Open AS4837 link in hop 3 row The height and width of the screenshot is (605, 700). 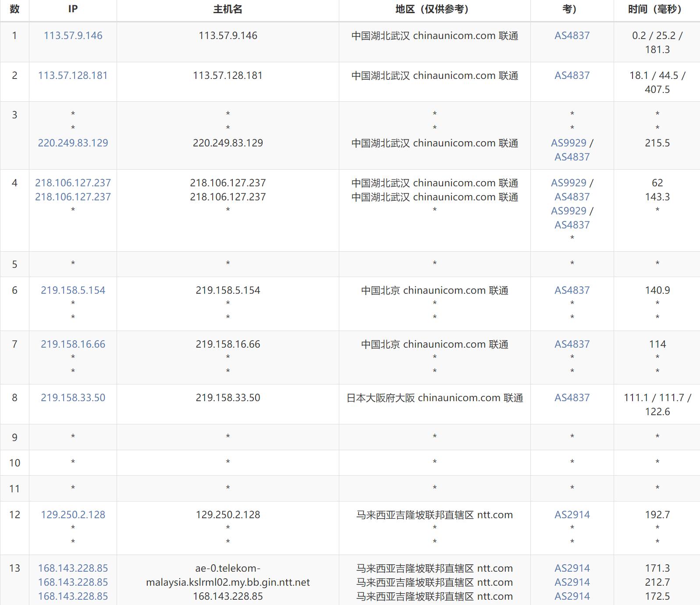click(572, 157)
